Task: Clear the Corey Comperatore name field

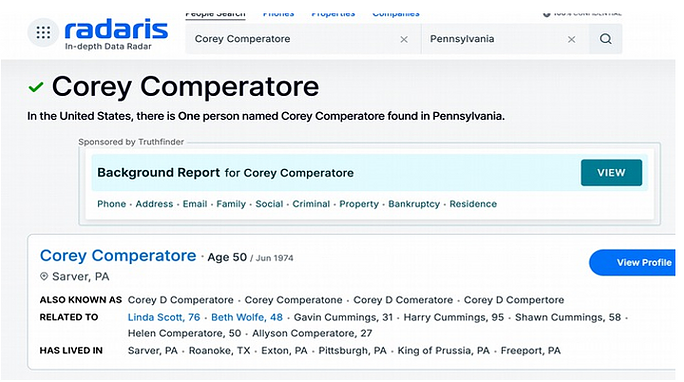Action: [404, 39]
